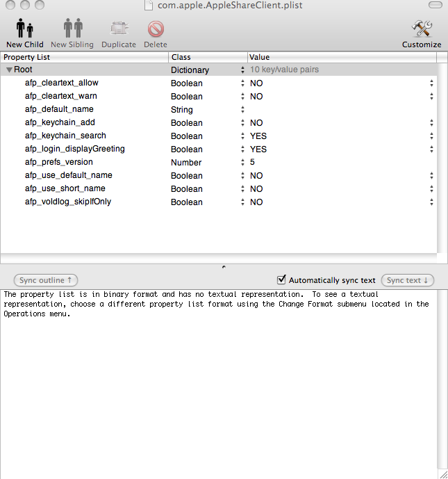Open class popup for afp_login_displayGreeting

pos(242,149)
